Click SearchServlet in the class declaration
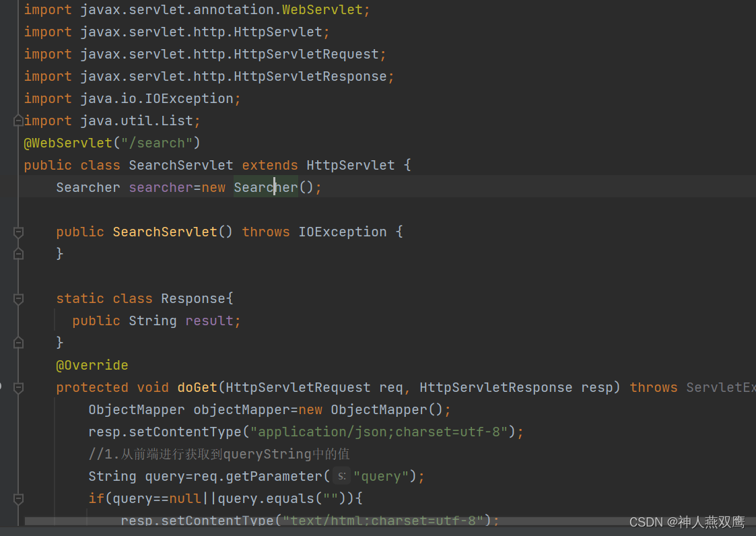756x536 pixels. [181, 165]
